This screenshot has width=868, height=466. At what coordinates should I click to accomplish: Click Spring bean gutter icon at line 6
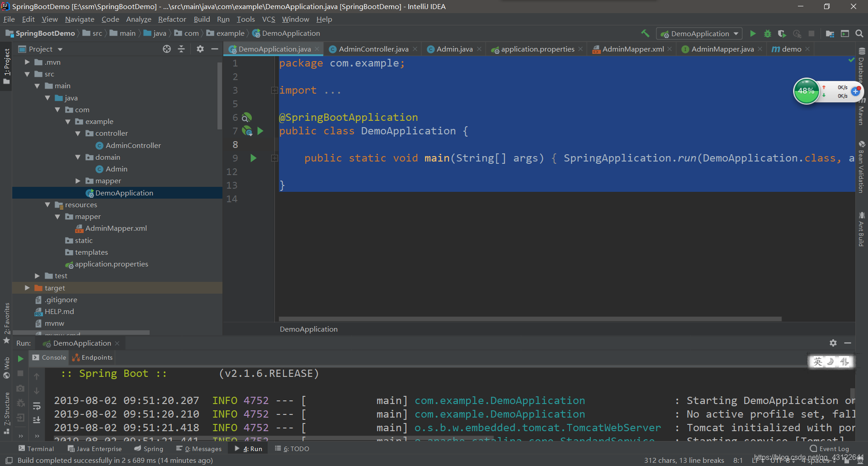tap(246, 117)
